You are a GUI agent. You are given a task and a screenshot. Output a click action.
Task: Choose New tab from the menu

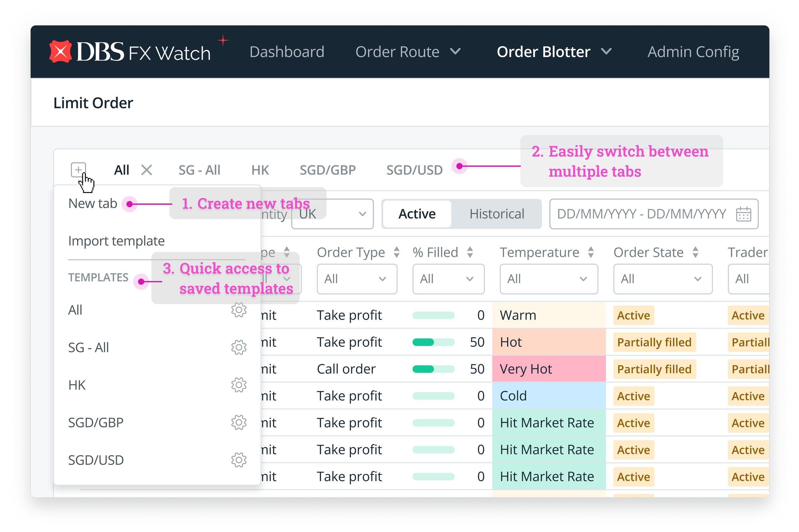[x=93, y=204]
